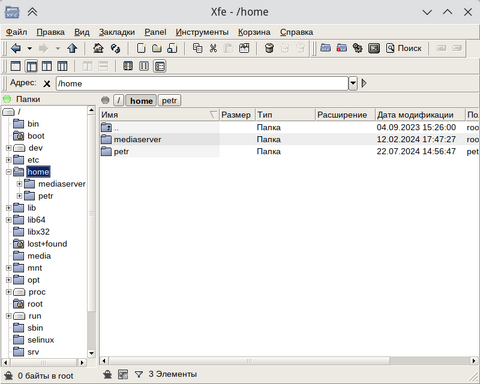Click the home path button
This screenshot has height=384, width=480.
pyautogui.click(x=141, y=100)
